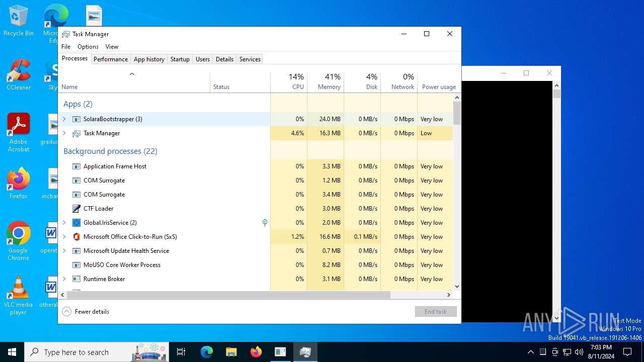This screenshot has width=644, height=362.
Task: Open the notification center icon
Action: (x=627, y=352)
